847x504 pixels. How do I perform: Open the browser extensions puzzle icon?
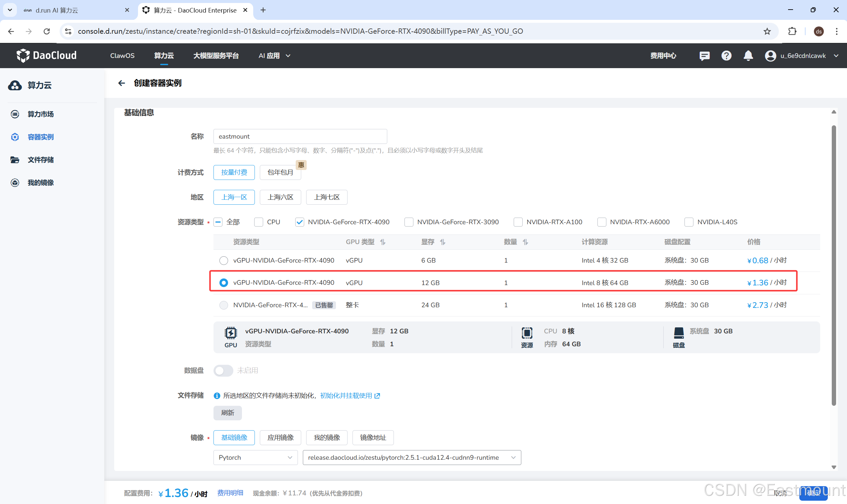pyautogui.click(x=792, y=31)
